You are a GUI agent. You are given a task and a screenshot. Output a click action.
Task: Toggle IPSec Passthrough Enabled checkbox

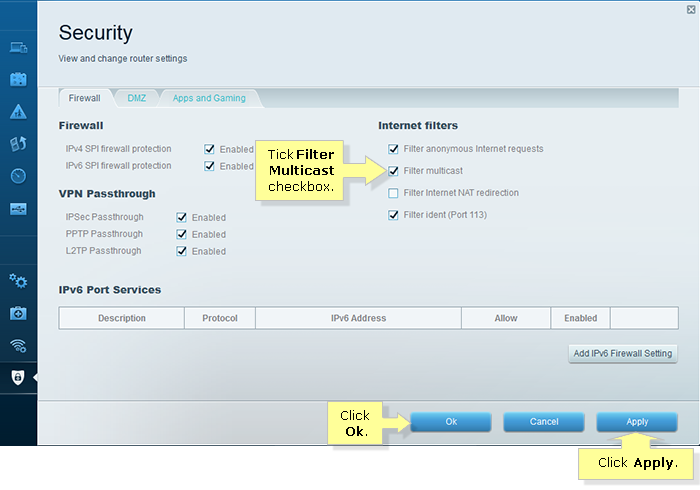click(182, 217)
